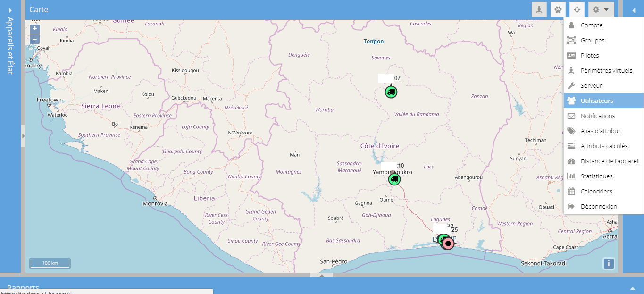Zoom out with the minus button

(x=34, y=39)
